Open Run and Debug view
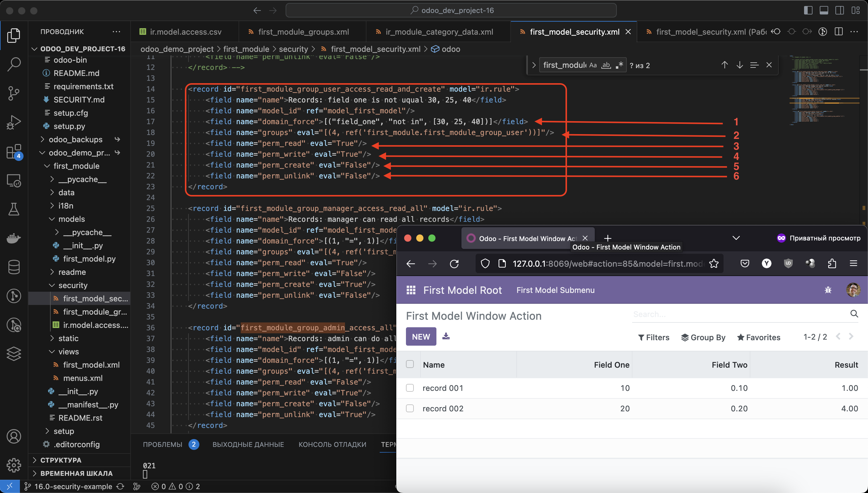The width and height of the screenshot is (868, 493). pyautogui.click(x=14, y=122)
